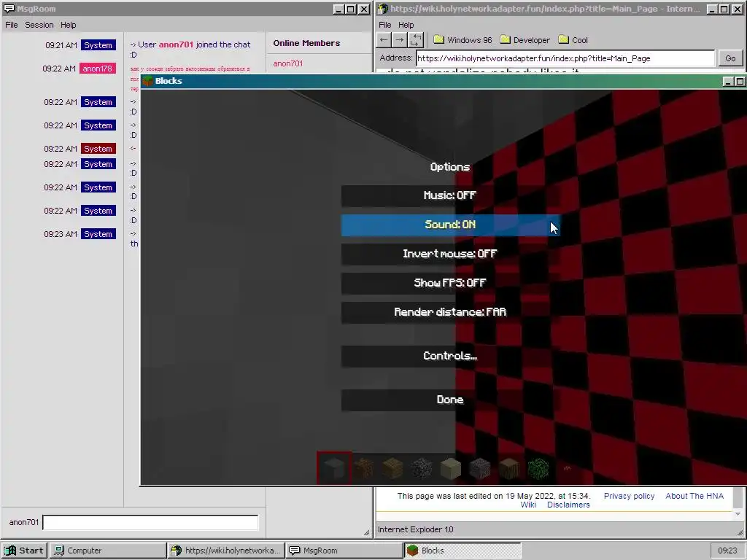Maximize the Blocks window

click(x=740, y=82)
